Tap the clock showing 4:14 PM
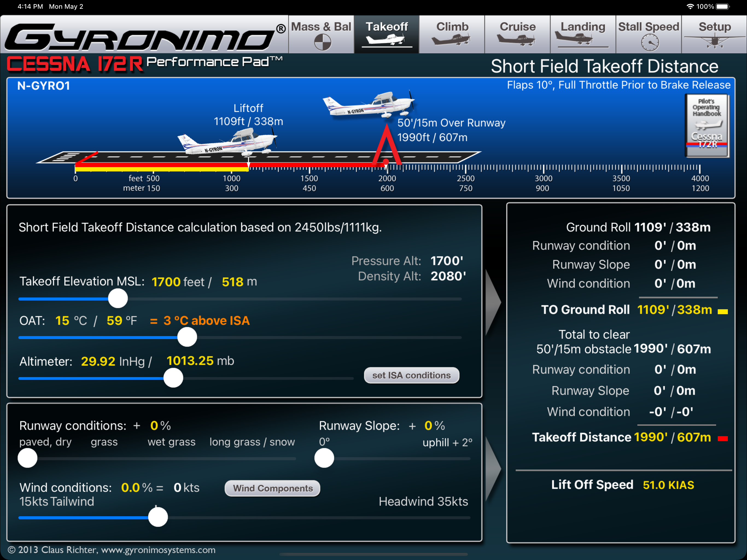 click(30, 6)
